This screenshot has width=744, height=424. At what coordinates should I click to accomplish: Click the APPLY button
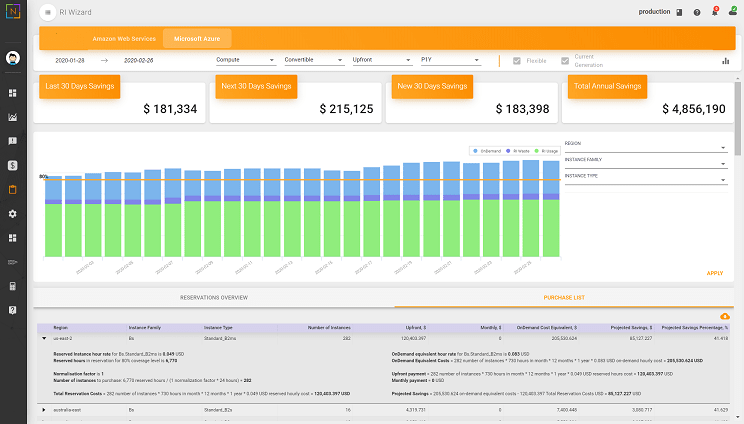pyautogui.click(x=714, y=273)
